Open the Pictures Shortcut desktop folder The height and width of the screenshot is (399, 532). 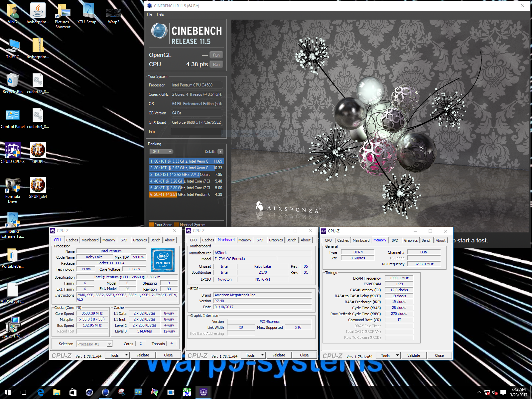click(63, 16)
